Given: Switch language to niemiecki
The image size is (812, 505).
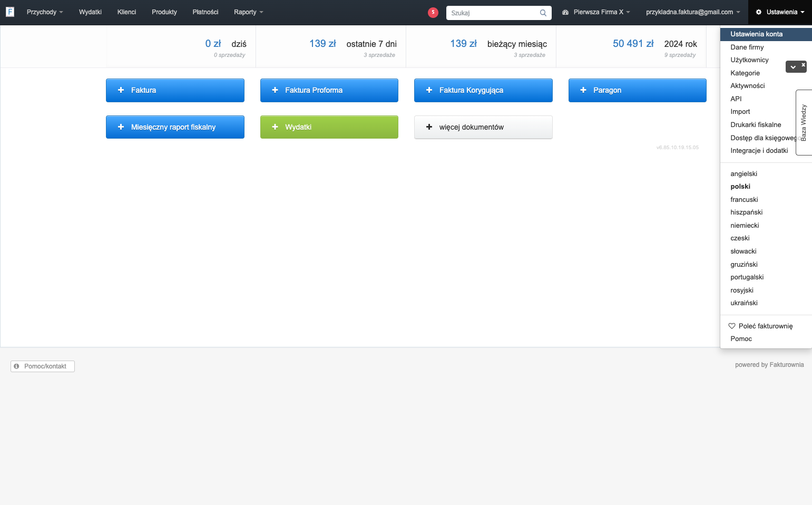Looking at the screenshot, I should 745,225.
